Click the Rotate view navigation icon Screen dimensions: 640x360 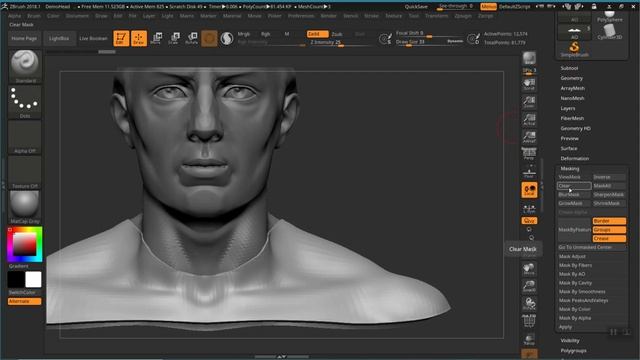pyautogui.click(x=529, y=303)
